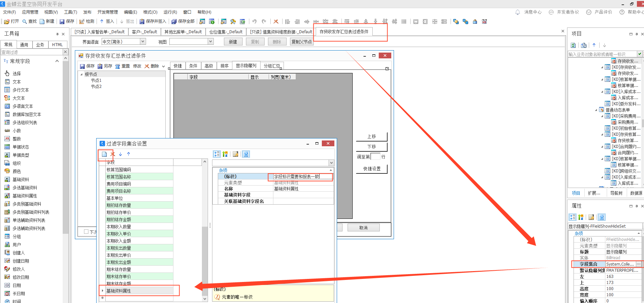Viewport: 644px width, 303px height.
Task: Click the 保存 (Save) disk icon in main toolbar
Action: coord(62,21)
